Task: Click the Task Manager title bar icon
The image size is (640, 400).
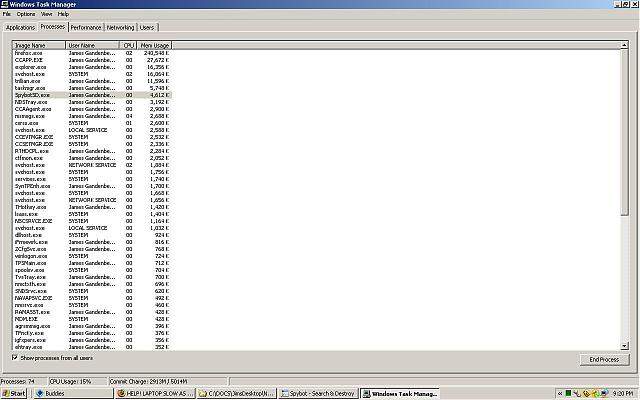Action: pyautogui.click(x=4, y=4)
